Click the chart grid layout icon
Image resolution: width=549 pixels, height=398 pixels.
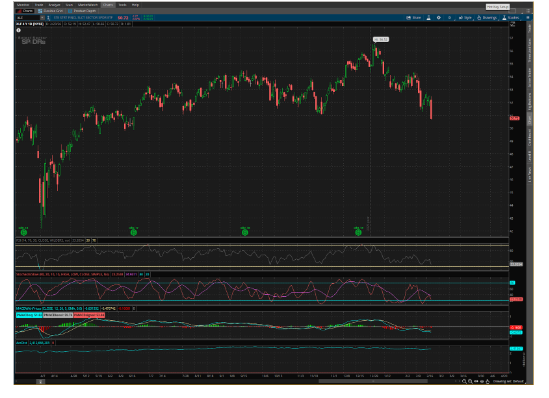coord(528,18)
